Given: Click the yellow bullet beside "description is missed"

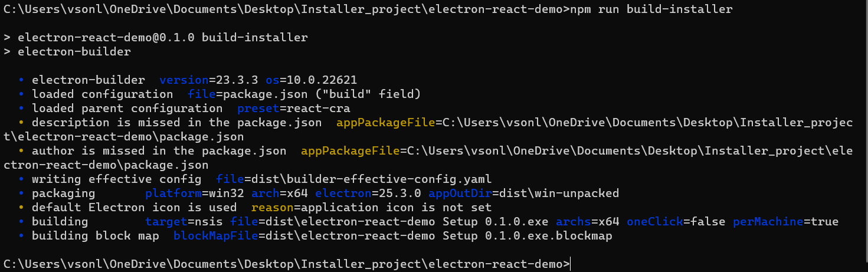Looking at the screenshot, I should pos(22,123).
